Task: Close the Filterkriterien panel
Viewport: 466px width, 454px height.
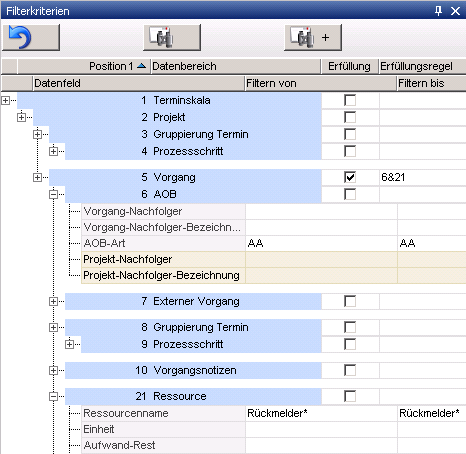Action: [455, 11]
